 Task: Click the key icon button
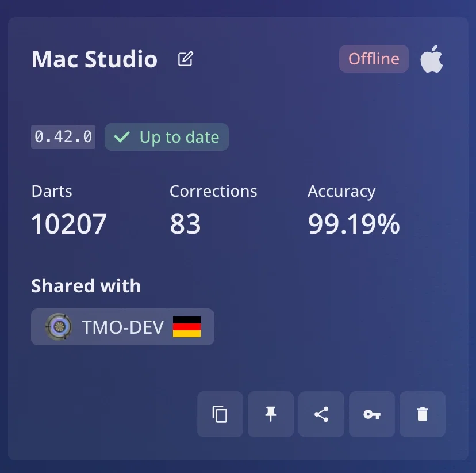pos(372,414)
